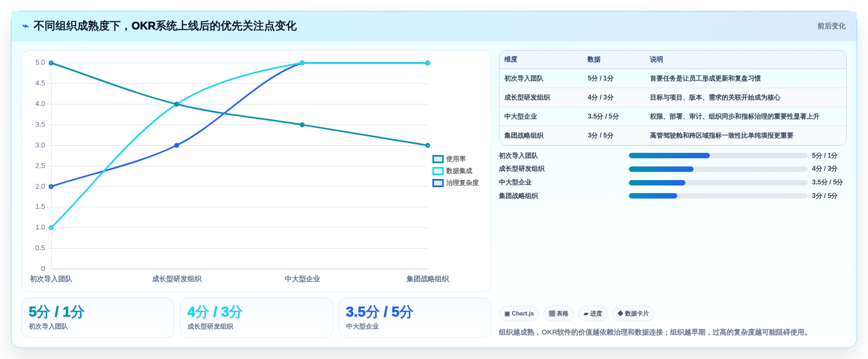Click the 表格 chip
This screenshot has width=868, height=359.
click(x=559, y=314)
